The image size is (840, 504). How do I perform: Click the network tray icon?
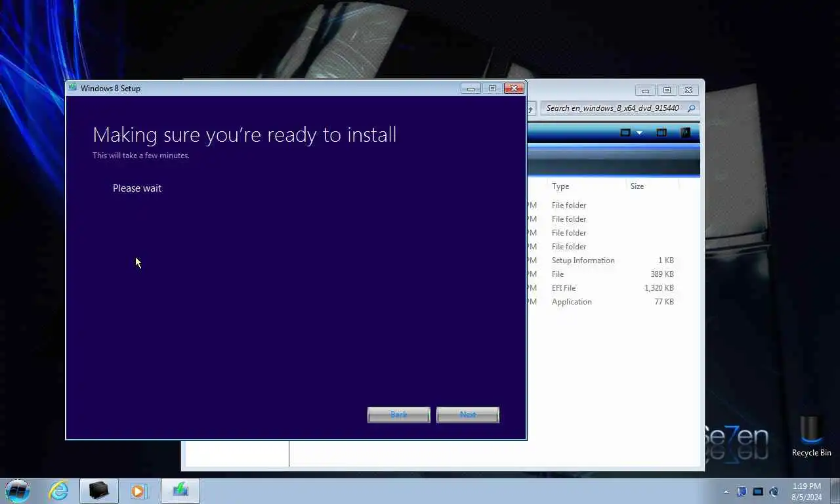pos(758,492)
